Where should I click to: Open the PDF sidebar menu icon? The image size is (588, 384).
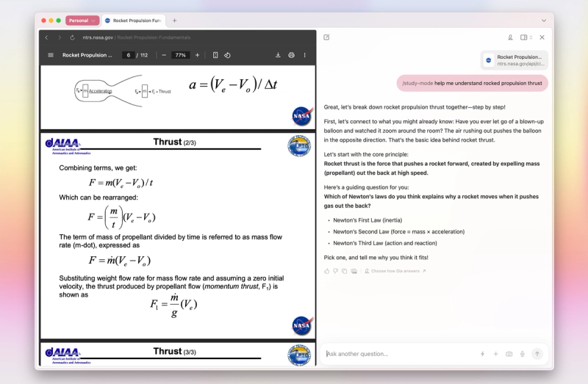point(51,55)
